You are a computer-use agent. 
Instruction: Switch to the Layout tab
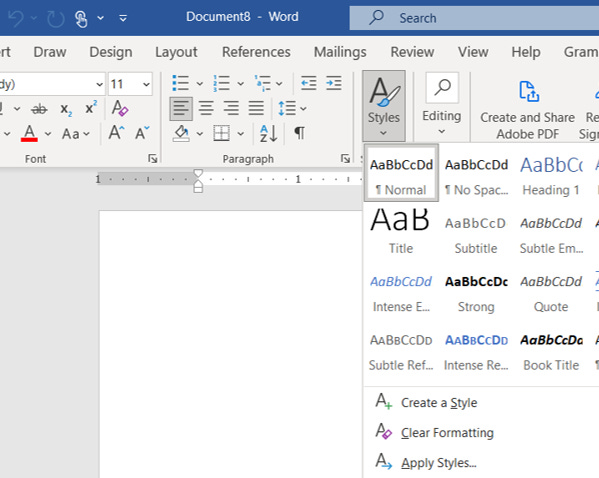coord(176,52)
